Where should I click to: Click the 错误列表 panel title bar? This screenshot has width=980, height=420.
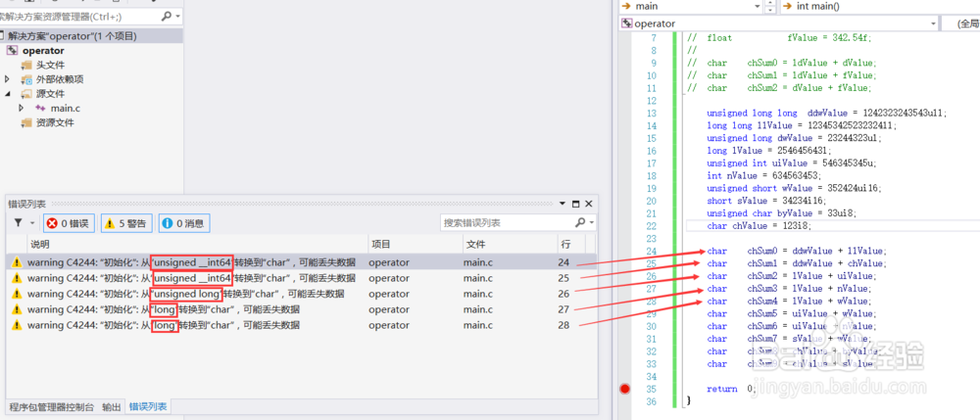(x=281, y=204)
